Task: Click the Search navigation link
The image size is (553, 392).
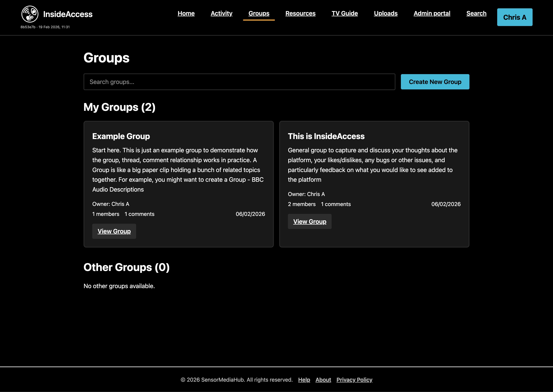Action: (x=476, y=14)
